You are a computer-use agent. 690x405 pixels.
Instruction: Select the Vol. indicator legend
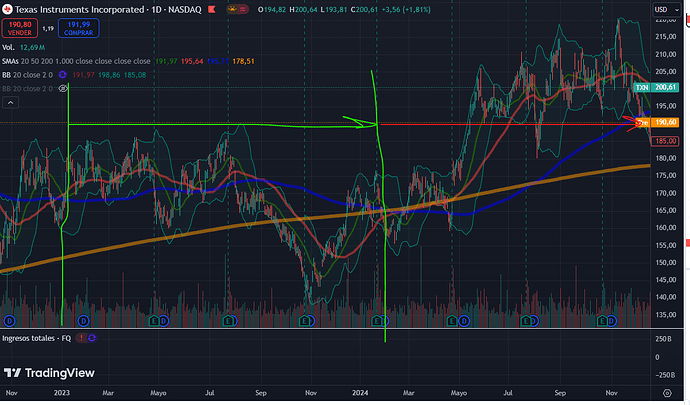tap(8, 47)
